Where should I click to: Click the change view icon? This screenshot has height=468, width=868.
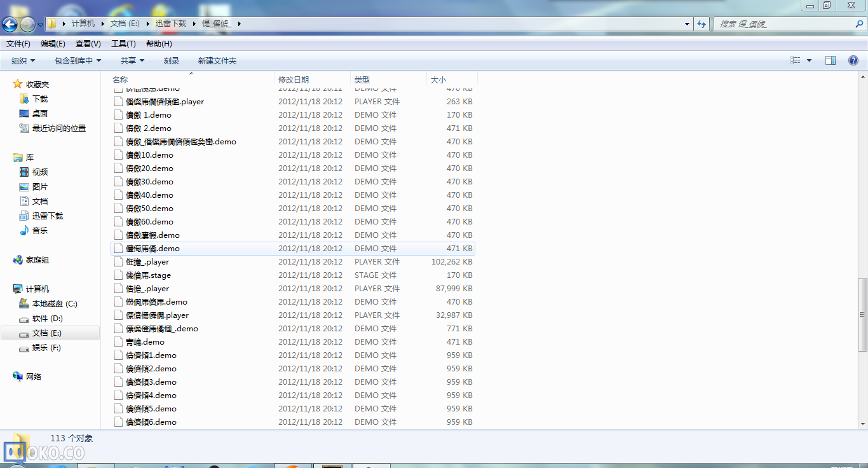(x=796, y=60)
